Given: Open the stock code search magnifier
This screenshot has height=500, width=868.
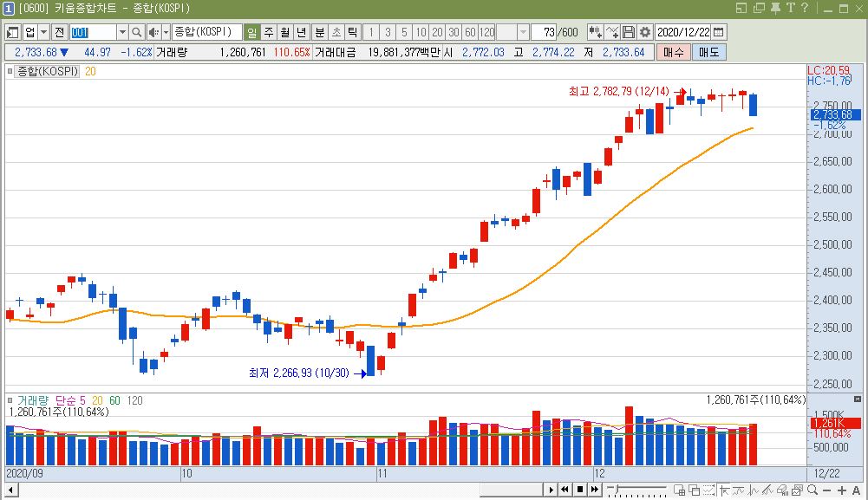Looking at the screenshot, I should point(137,32).
